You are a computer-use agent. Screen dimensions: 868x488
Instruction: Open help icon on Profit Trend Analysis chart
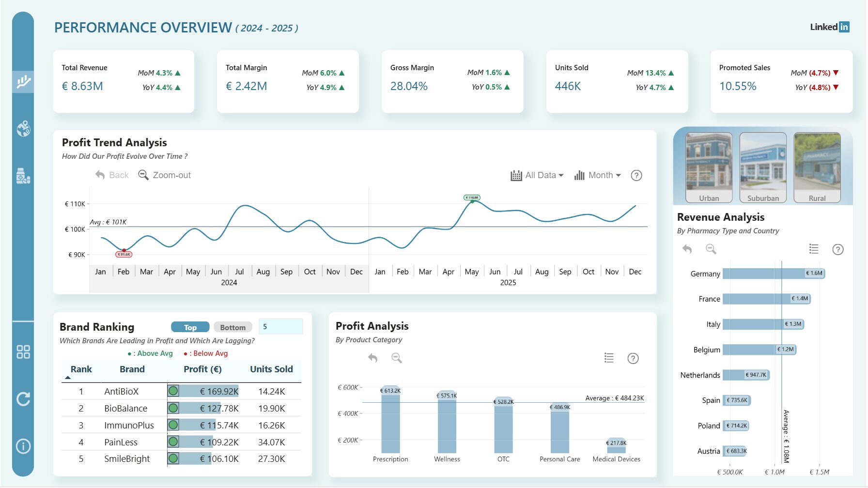tap(636, 175)
